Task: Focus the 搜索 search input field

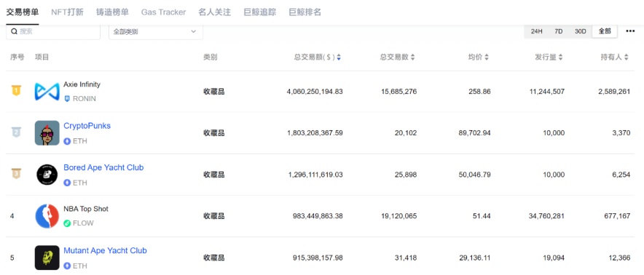Action: click(x=53, y=31)
